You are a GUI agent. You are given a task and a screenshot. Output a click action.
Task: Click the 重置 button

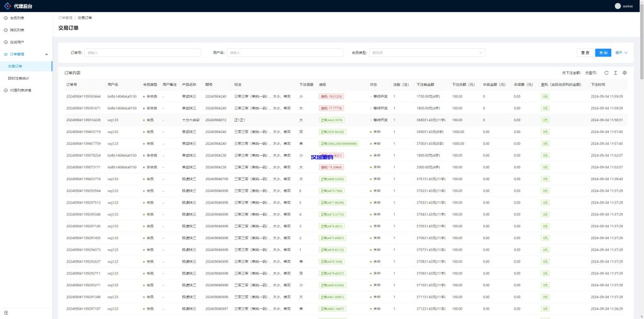pos(585,53)
